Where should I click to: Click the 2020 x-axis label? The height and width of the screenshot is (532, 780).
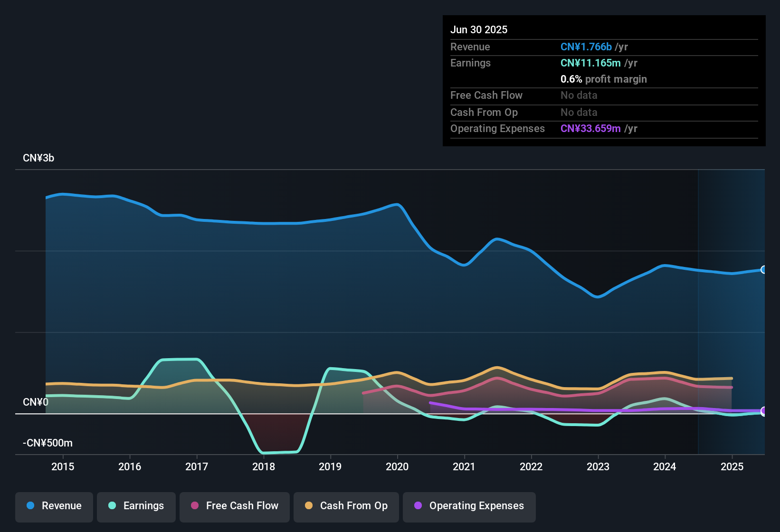click(397, 466)
